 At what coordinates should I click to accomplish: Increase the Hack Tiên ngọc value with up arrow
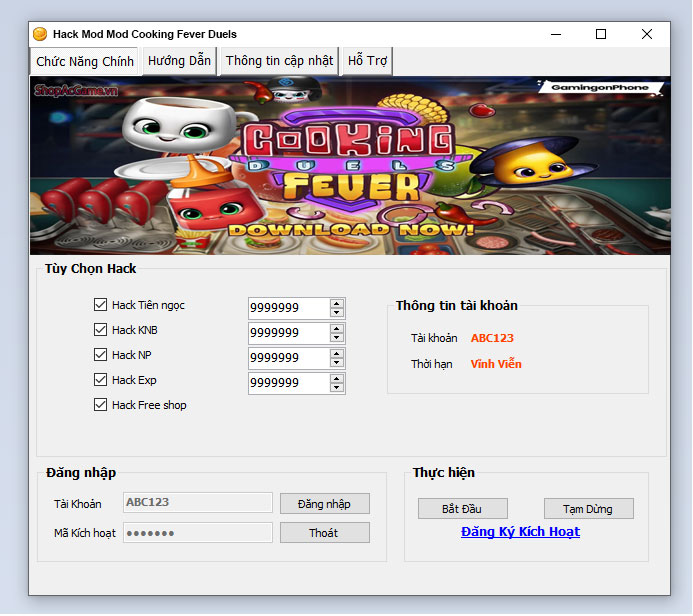[337, 304]
